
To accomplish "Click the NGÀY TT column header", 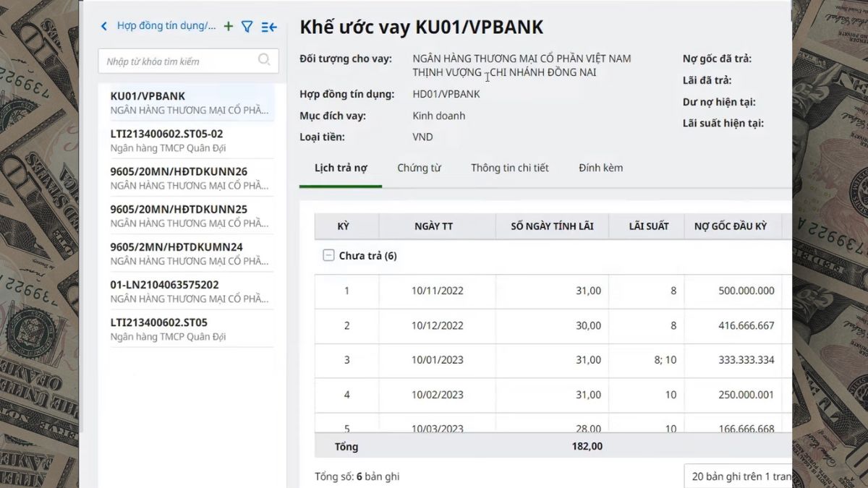I will click(434, 226).
